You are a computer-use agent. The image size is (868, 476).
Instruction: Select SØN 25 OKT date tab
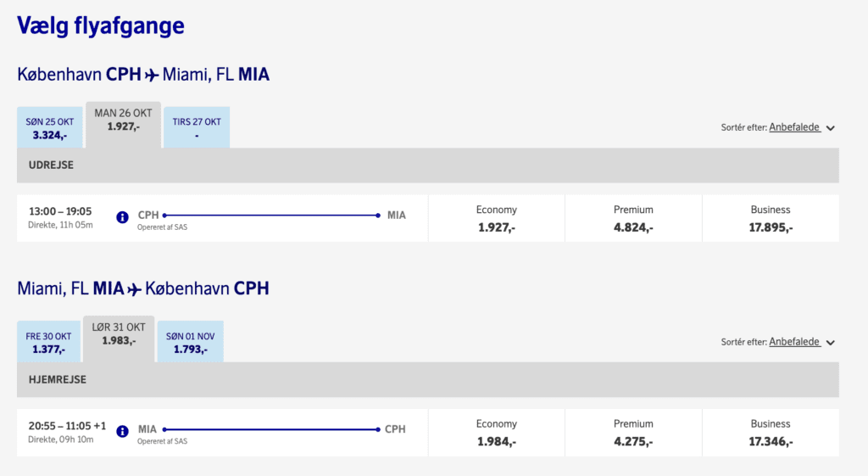click(49, 127)
